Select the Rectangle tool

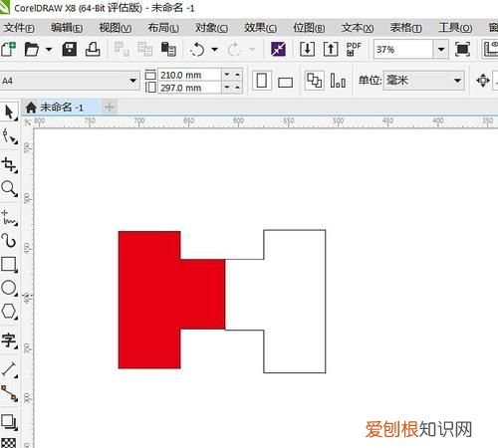pyautogui.click(x=9, y=265)
